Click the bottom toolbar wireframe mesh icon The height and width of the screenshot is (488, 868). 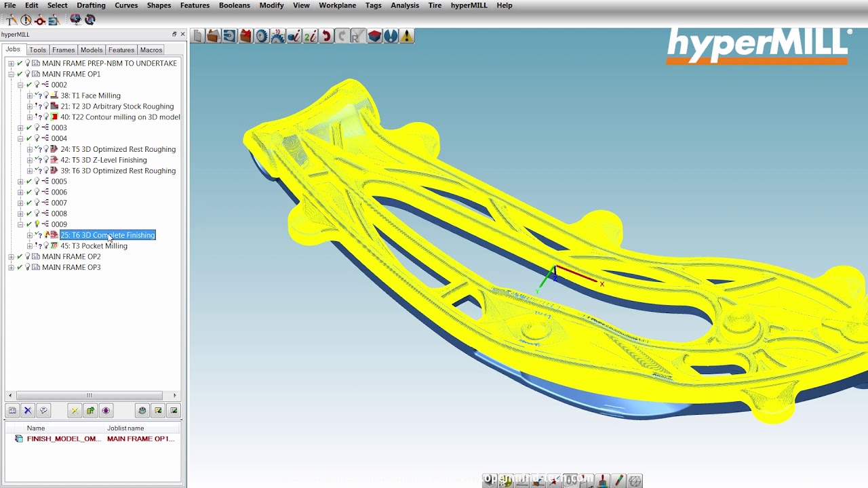point(635,481)
